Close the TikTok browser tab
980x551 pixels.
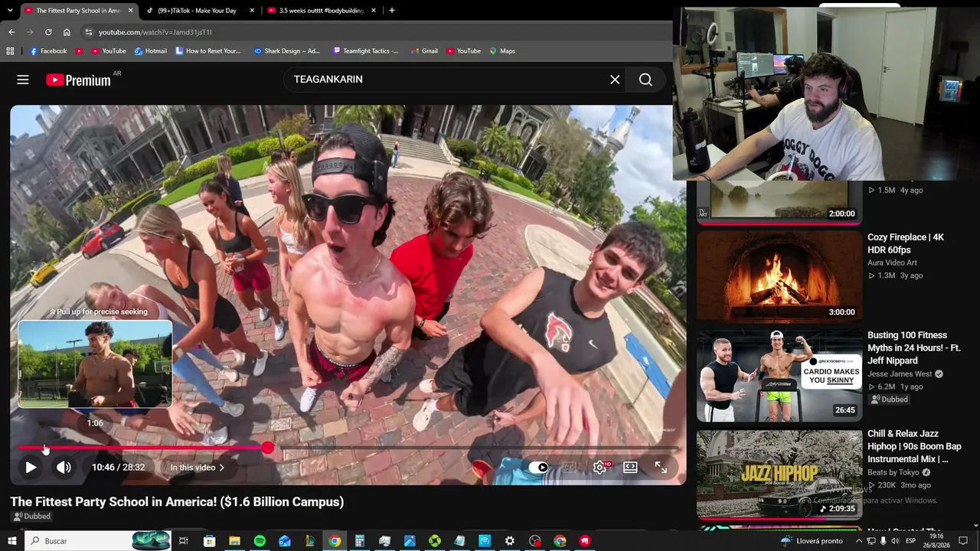(252, 11)
